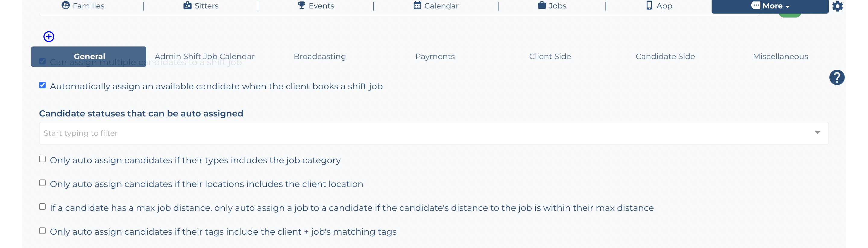Enable auto assign by job category types
Screen dimensions: 868x248
[x=42, y=159]
